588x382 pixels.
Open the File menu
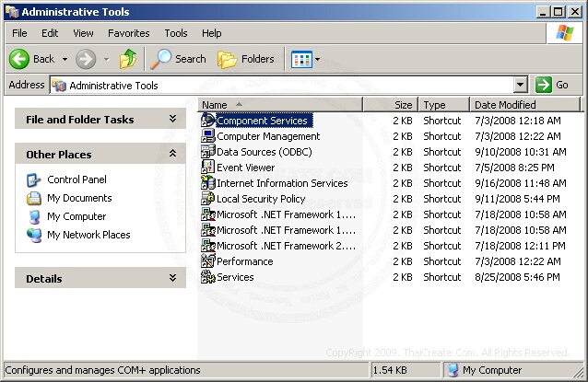point(19,33)
